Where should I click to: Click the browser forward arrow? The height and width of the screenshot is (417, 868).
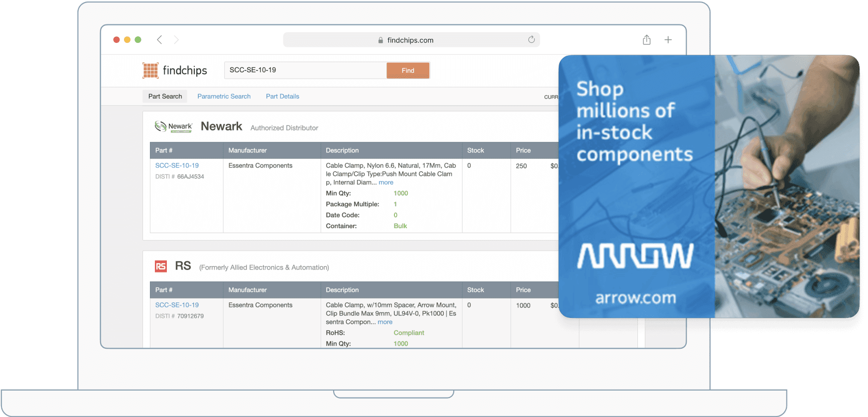pyautogui.click(x=176, y=40)
